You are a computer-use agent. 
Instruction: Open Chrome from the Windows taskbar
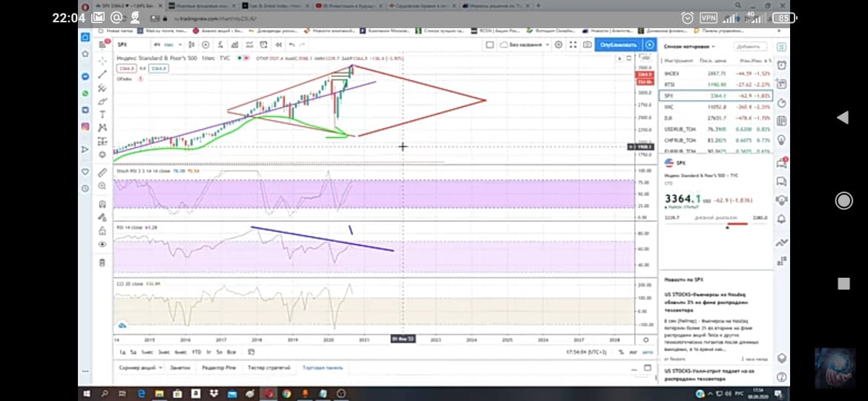tap(286, 394)
